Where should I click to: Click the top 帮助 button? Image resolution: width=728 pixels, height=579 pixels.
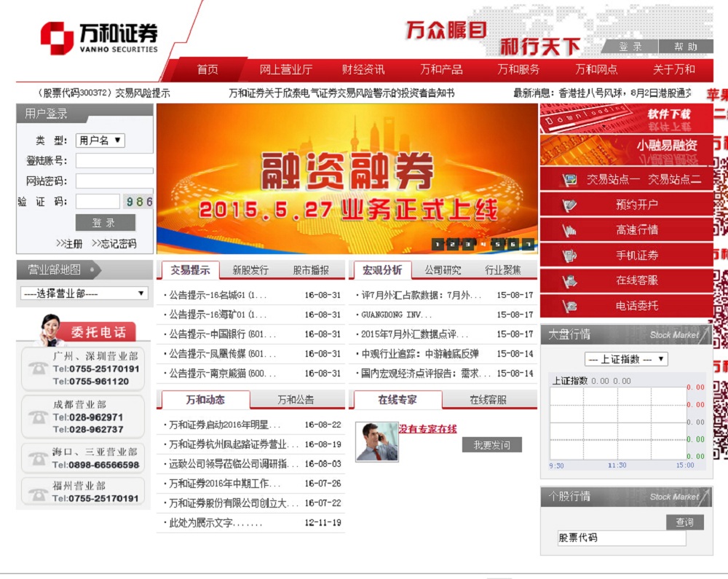click(x=686, y=47)
